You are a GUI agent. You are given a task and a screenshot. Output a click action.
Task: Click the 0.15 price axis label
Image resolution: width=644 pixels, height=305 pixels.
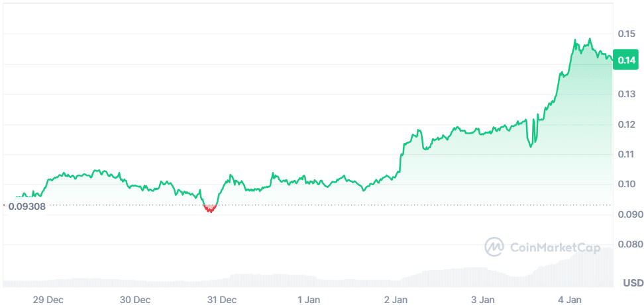627,34
